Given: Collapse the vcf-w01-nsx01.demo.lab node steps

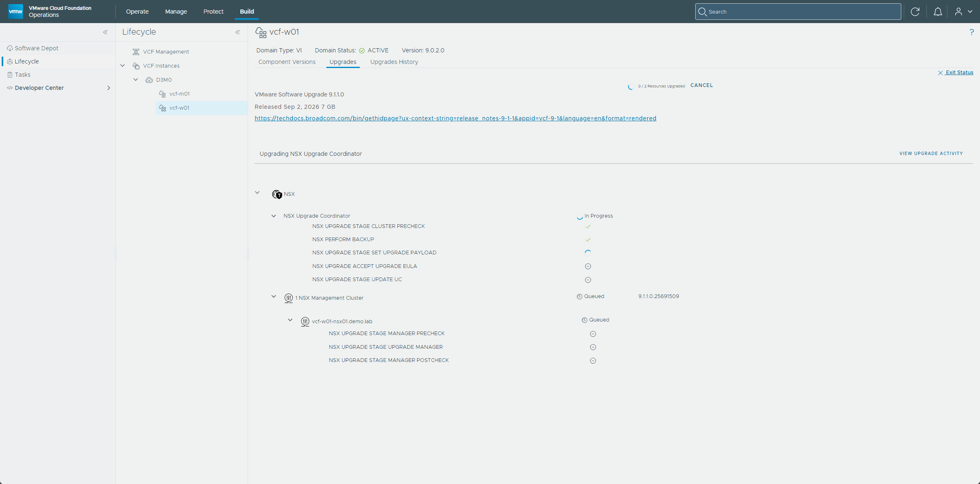Looking at the screenshot, I should (290, 320).
